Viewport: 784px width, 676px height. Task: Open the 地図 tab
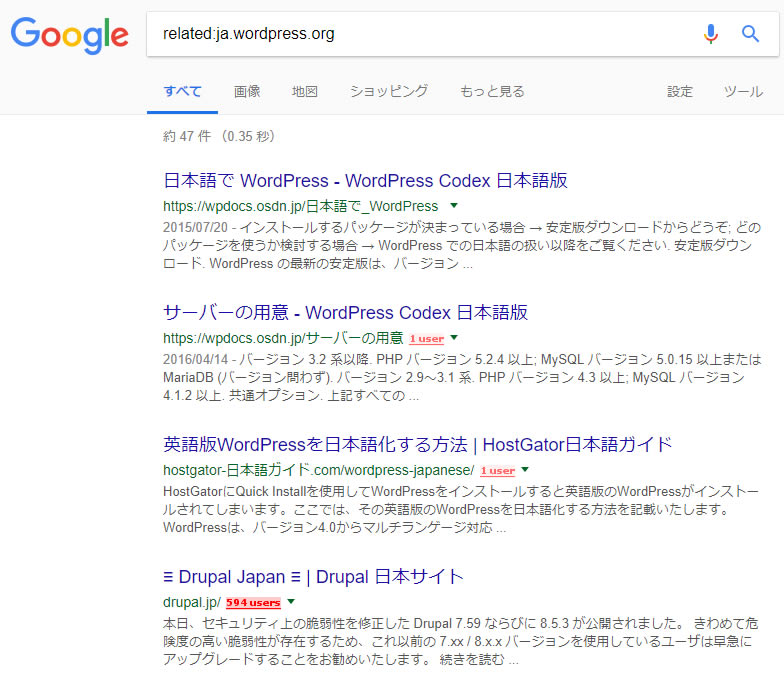(305, 91)
